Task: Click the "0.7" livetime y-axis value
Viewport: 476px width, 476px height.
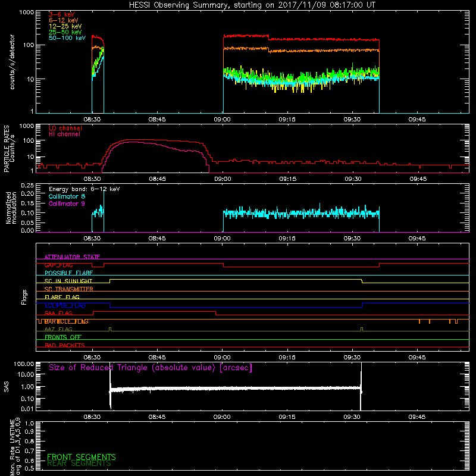Action: click(x=29, y=451)
